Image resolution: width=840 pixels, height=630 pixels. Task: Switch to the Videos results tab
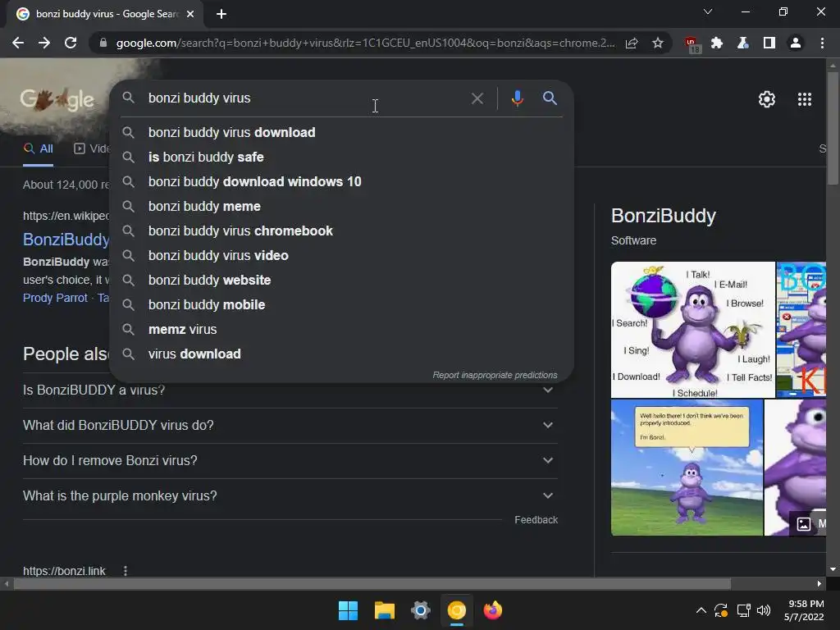(x=92, y=149)
